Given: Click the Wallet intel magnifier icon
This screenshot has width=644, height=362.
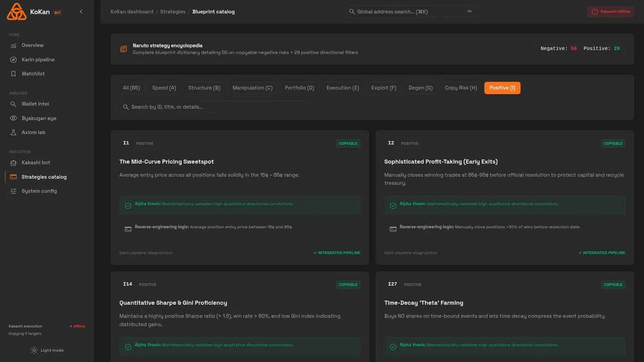Looking at the screenshot, I should (13, 104).
